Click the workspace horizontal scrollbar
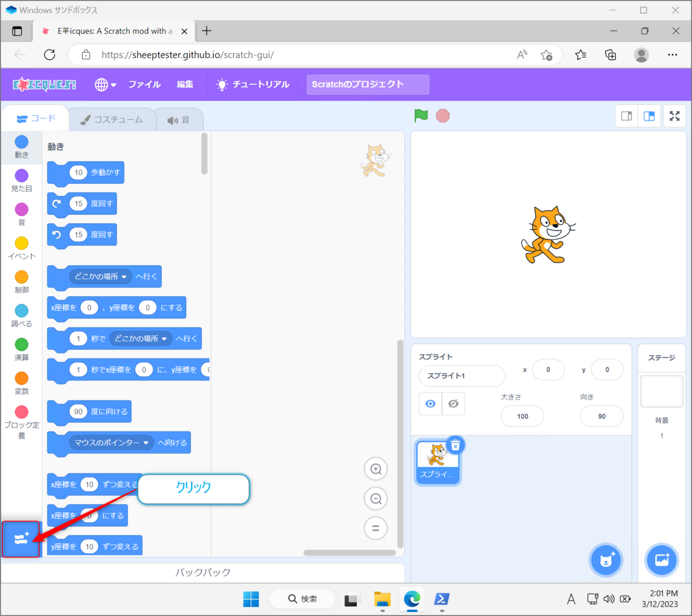Viewport: 692px width, 616px height. point(349,553)
